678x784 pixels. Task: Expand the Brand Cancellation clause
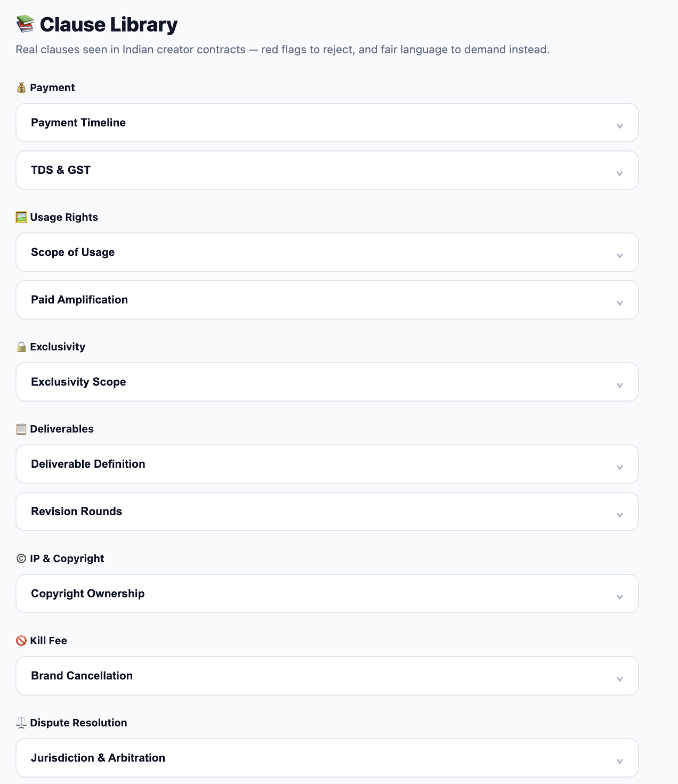619,679
